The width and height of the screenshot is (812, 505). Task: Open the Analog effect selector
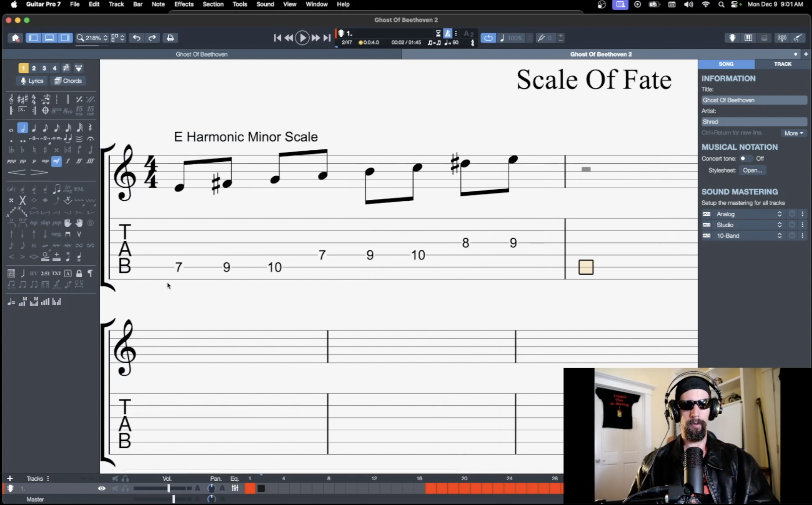click(x=749, y=214)
